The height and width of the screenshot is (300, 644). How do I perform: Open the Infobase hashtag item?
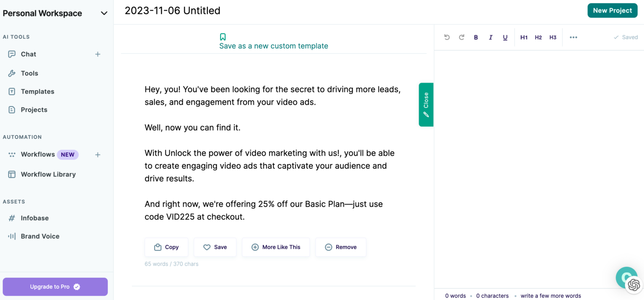[34, 218]
